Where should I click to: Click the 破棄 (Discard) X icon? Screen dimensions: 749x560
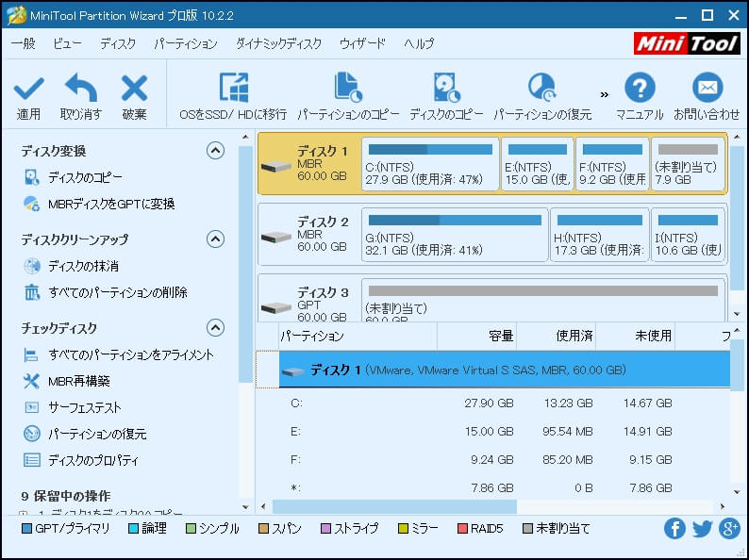pyautogui.click(x=134, y=88)
